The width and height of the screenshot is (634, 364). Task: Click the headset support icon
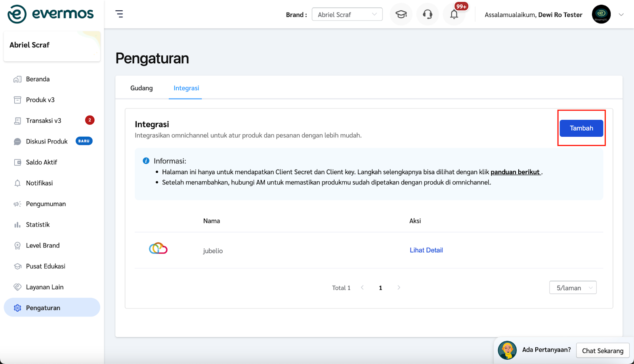pyautogui.click(x=428, y=14)
